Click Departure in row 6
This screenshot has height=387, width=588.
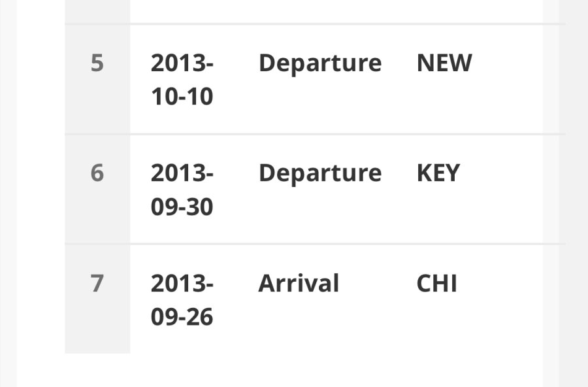[x=320, y=173]
